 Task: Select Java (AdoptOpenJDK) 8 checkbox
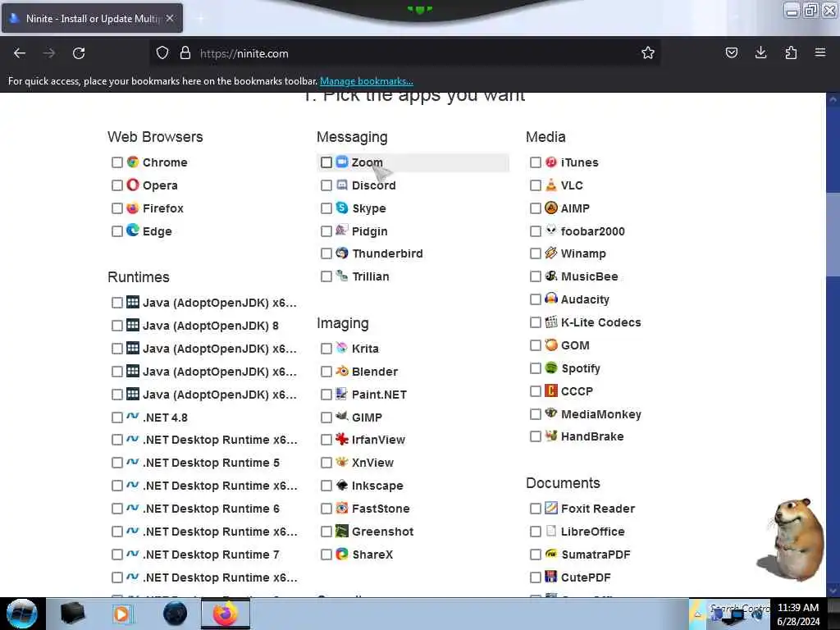click(x=116, y=326)
